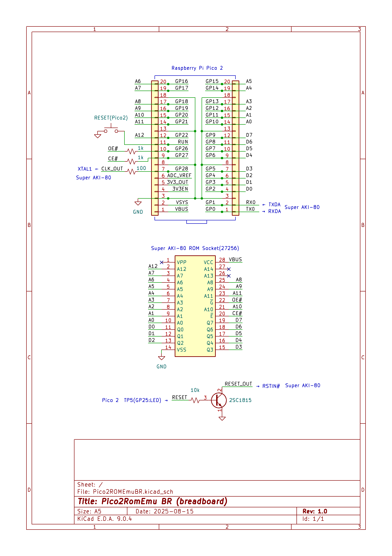This screenshot has height=556, width=392.
Task: Select the no-connect X on pin 27
Action: pyautogui.click(x=229, y=269)
